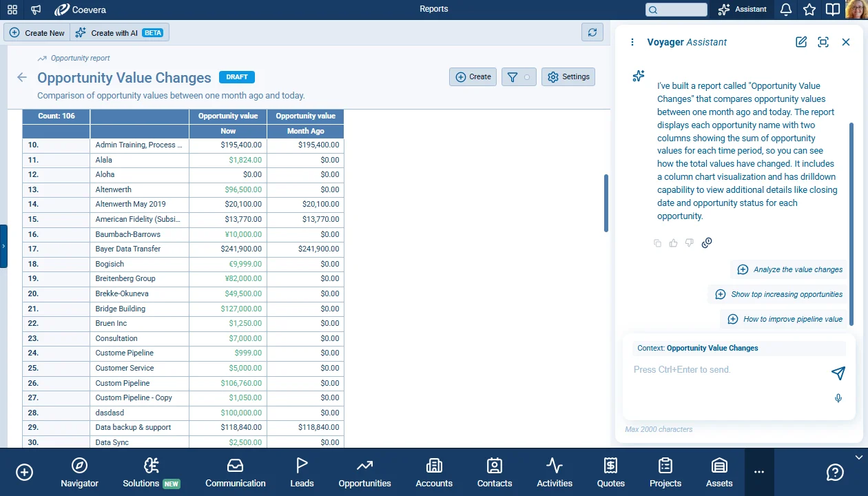Click the plus quick-add button in bottom bar

click(24, 472)
